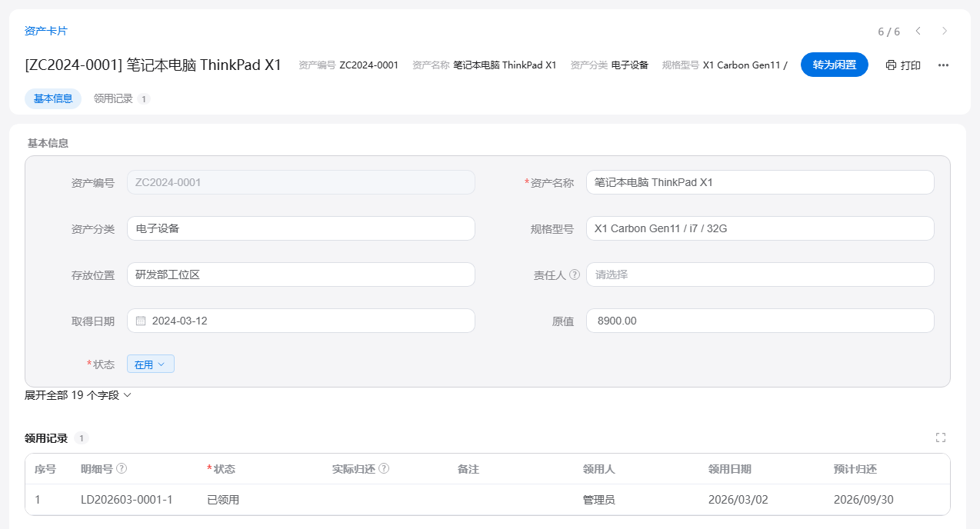This screenshot has width=980, height=529.
Task: Click the 领用人 column header
Action: (x=599, y=469)
